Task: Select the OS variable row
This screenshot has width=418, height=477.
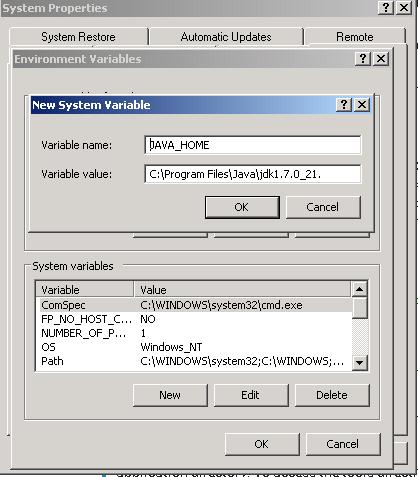Action: click(x=193, y=347)
